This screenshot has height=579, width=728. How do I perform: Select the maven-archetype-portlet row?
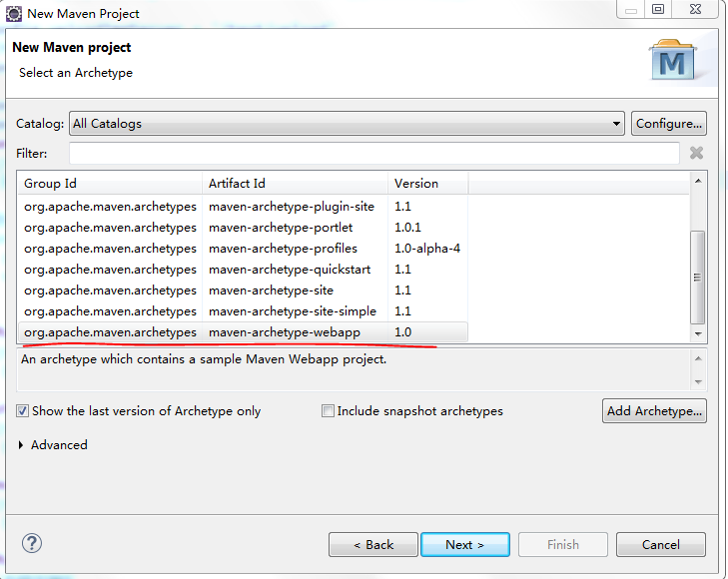click(x=243, y=228)
